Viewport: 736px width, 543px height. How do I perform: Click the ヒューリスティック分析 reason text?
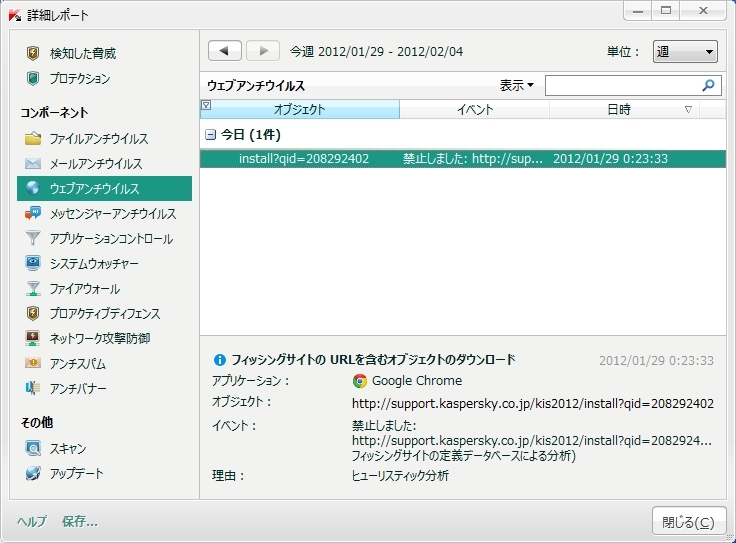pos(400,475)
